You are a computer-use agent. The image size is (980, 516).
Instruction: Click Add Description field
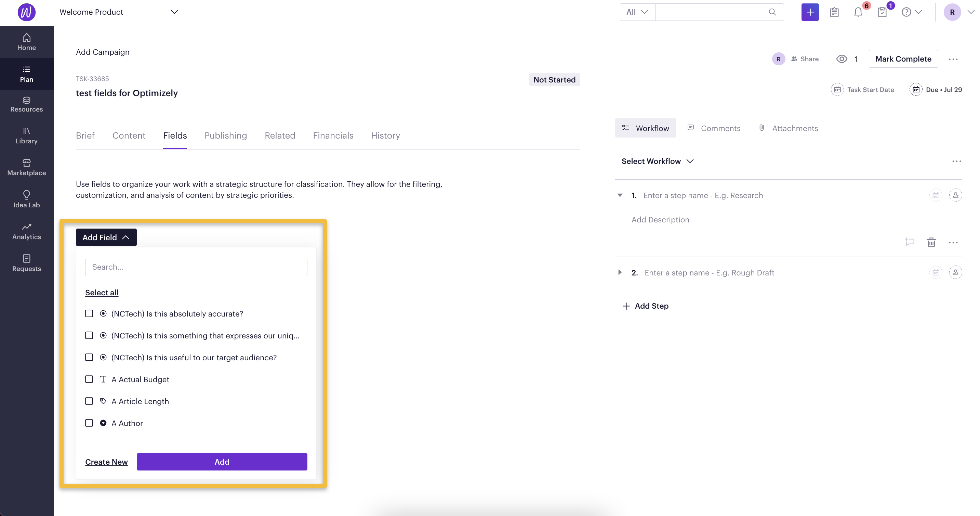pyautogui.click(x=660, y=220)
